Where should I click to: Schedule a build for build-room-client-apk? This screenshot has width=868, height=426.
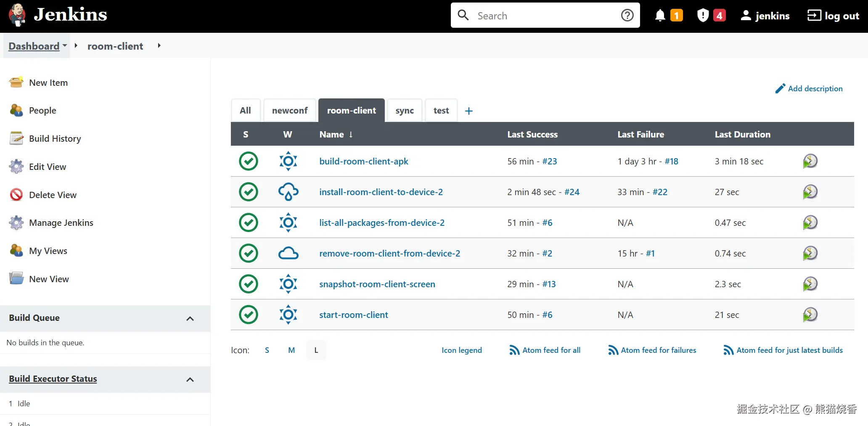(810, 161)
